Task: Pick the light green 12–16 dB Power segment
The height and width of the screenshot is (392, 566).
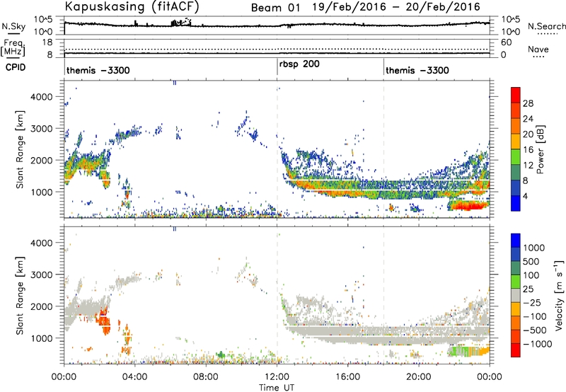Action: tap(516, 157)
